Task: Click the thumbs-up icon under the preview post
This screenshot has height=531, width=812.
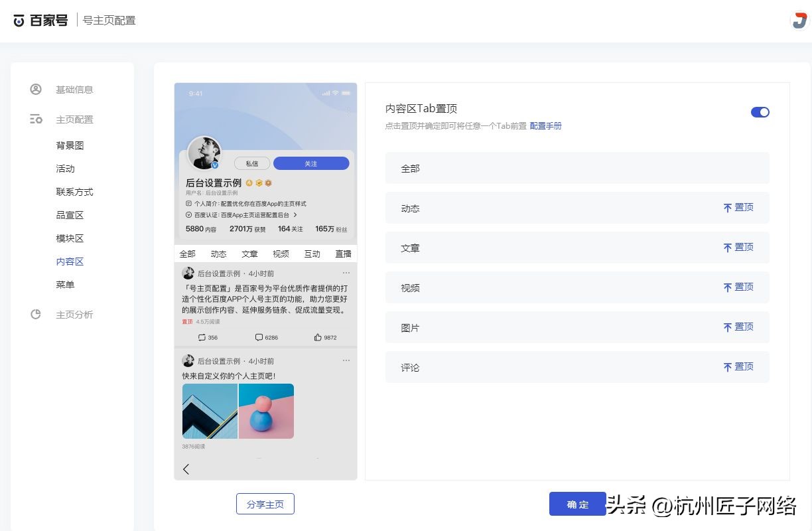Action: click(x=318, y=337)
